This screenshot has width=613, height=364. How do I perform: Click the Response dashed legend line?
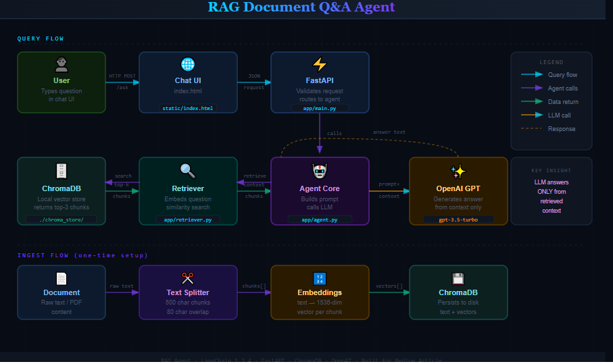pyautogui.click(x=531, y=128)
